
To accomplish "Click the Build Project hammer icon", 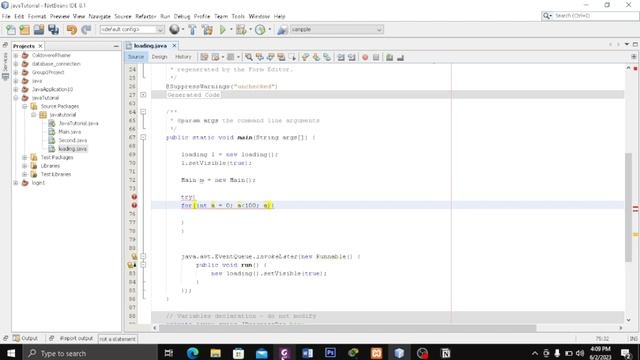I will [x=192, y=29].
